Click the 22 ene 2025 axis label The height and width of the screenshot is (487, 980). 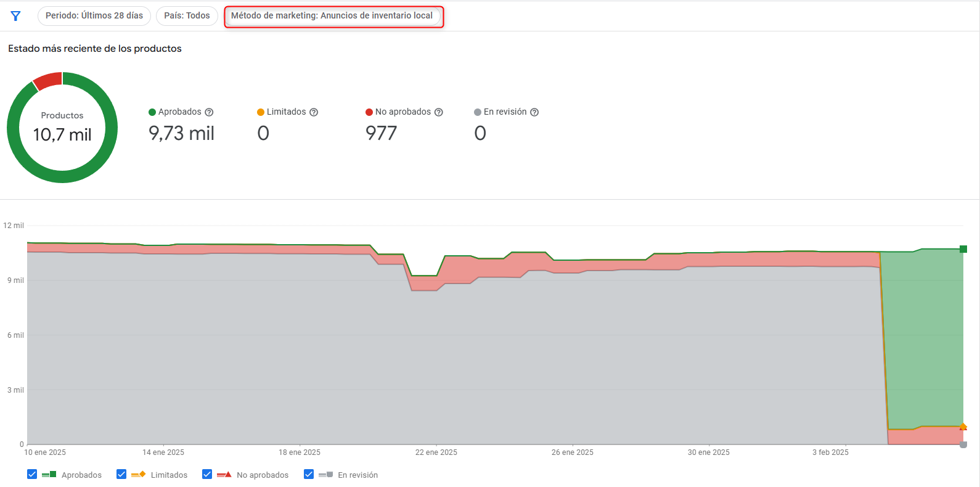[x=436, y=452]
